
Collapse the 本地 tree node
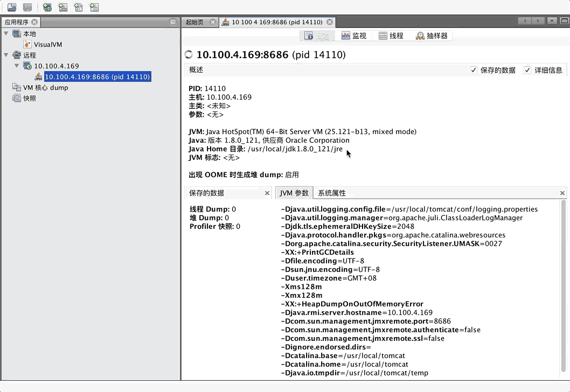pyautogui.click(x=7, y=33)
